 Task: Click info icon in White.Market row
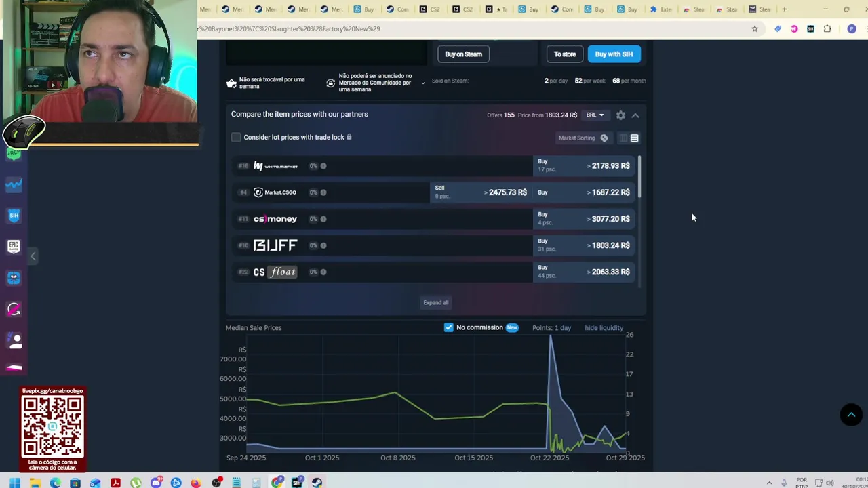tap(323, 166)
